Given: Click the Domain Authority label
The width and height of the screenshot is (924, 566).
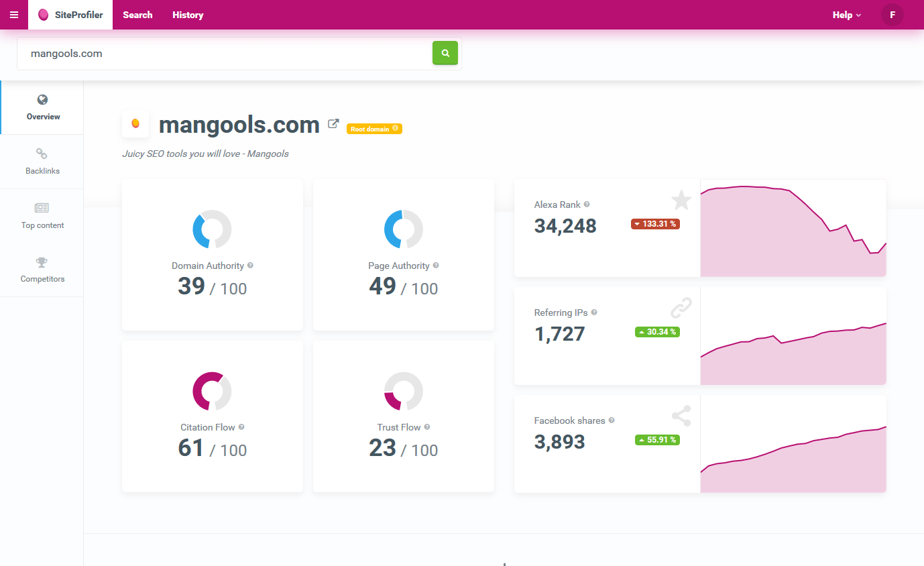Looking at the screenshot, I should pos(208,266).
